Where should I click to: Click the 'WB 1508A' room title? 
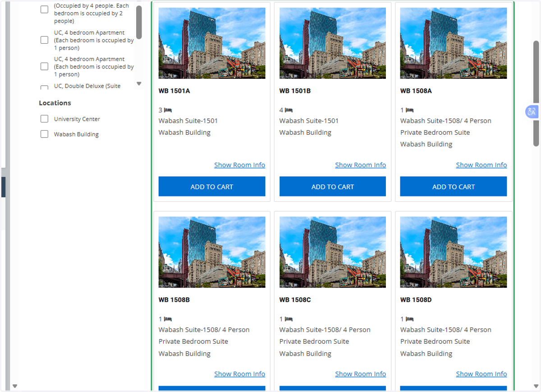coord(416,91)
